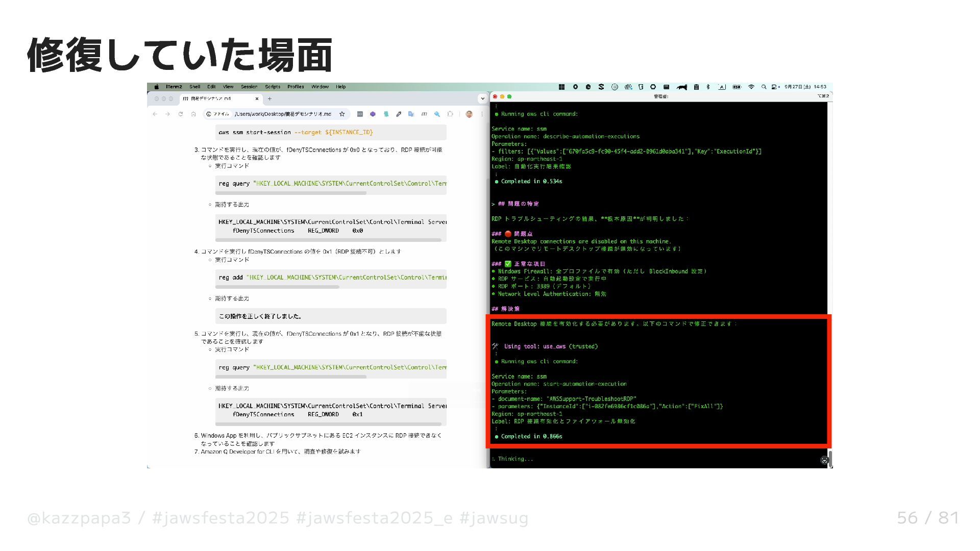Bookmark this page with the star icon
Screen dimensions: 980x551
click(342, 114)
